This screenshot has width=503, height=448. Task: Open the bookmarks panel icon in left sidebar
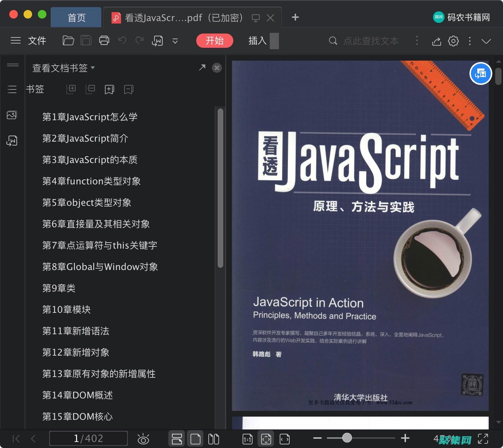click(x=12, y=89)
